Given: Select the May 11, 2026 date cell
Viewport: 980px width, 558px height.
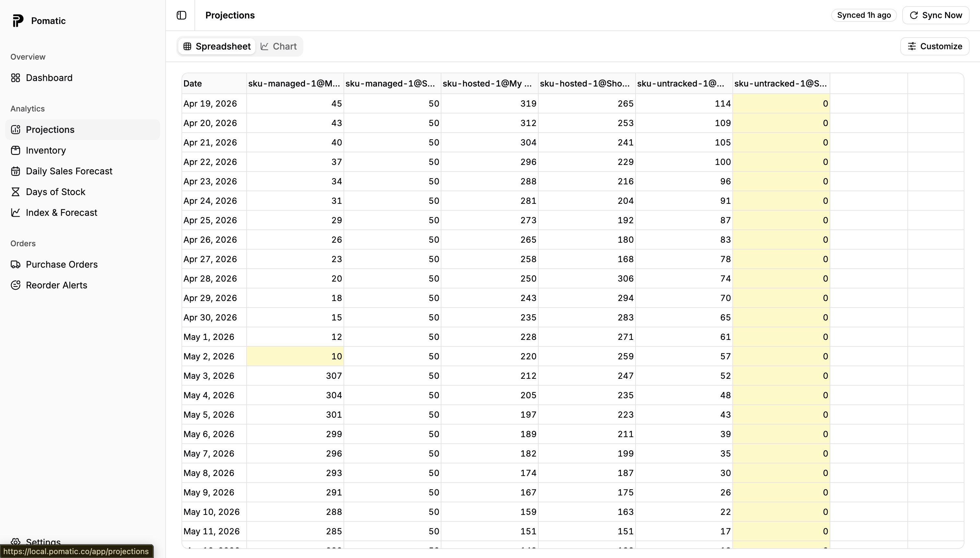Looking at the screenshot, I should [214, 531].
